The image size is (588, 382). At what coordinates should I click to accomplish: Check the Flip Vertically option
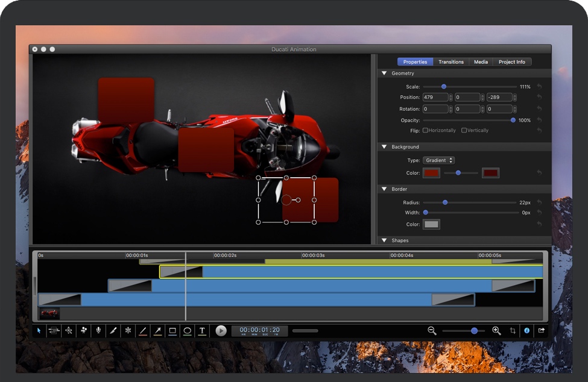pyautogui.click(x=464, y=131)
